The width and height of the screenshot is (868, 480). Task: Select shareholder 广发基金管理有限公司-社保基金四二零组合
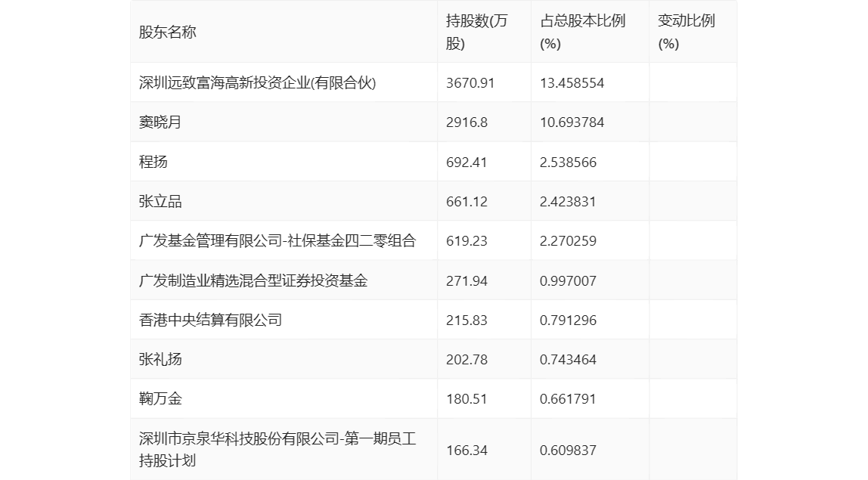[x=277, y=241]
